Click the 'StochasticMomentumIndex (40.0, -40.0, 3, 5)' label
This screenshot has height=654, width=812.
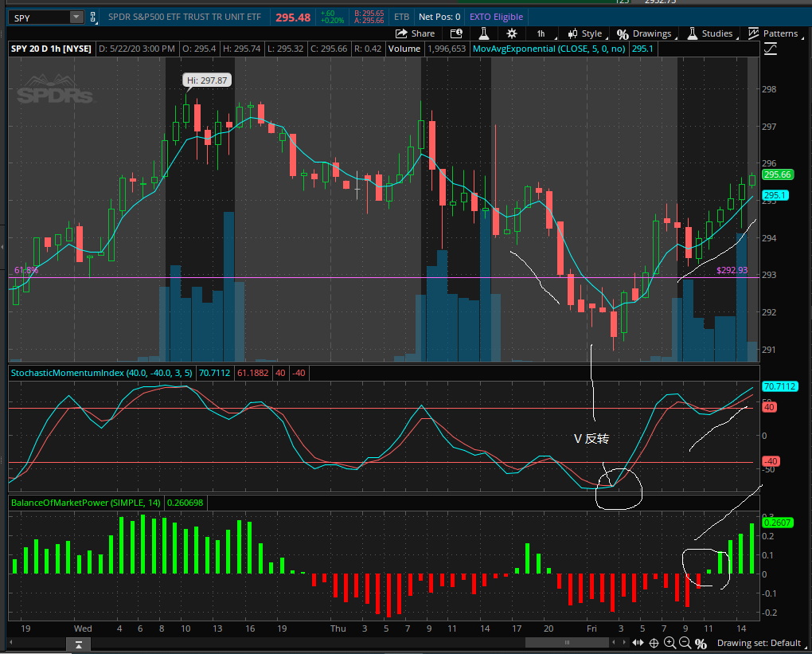click(x=102, y=373)
